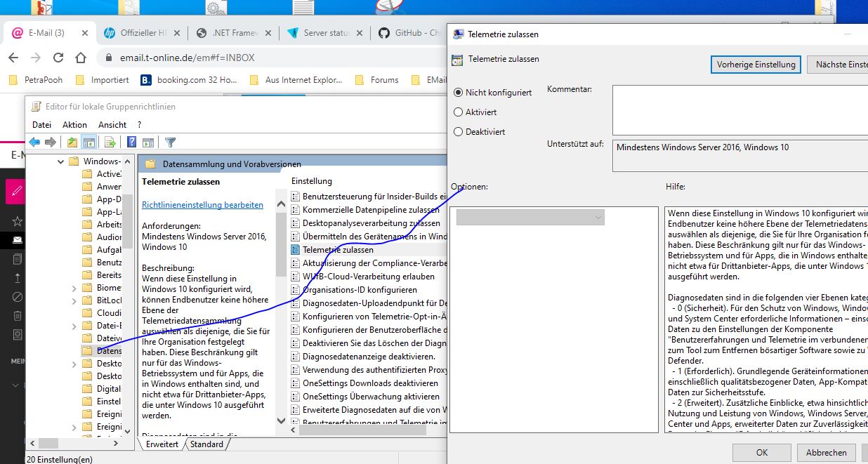
Task: Select the 'Deaktiviert' radio button
Action: [459, 131]
